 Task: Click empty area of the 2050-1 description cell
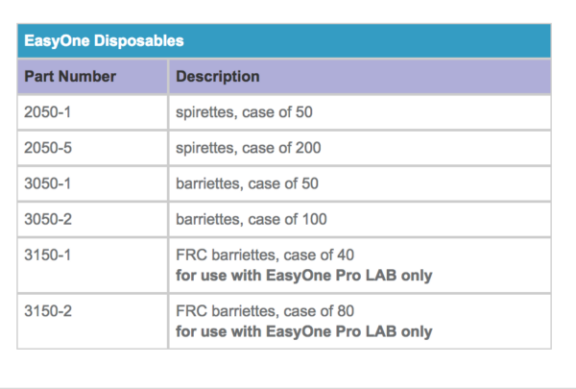(432, 112)
